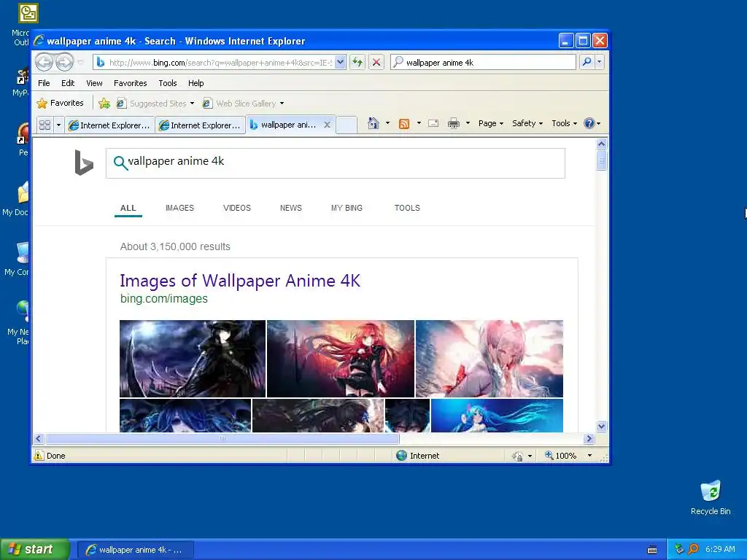Click the vertical scrollbar thumb

[601, 160]
